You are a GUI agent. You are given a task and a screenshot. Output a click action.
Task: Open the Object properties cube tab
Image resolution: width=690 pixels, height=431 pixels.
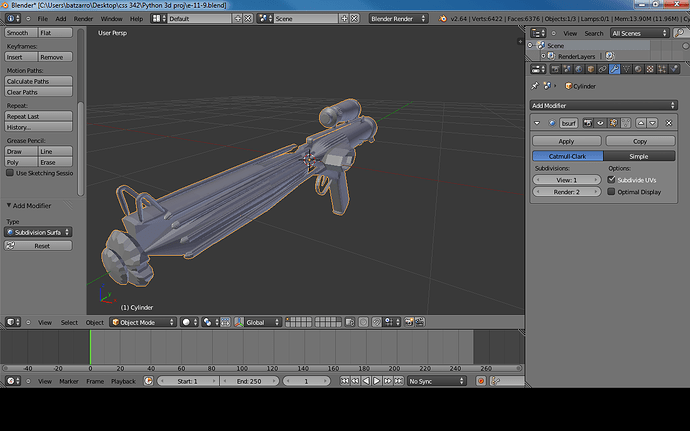pyautogui.click(x=591, y=69)
